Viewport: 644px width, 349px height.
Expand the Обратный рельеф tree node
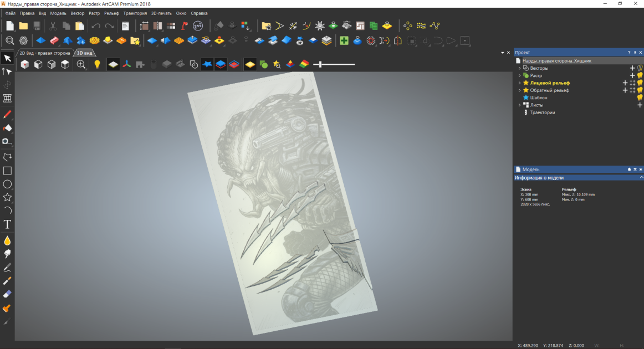coord(519,90)
